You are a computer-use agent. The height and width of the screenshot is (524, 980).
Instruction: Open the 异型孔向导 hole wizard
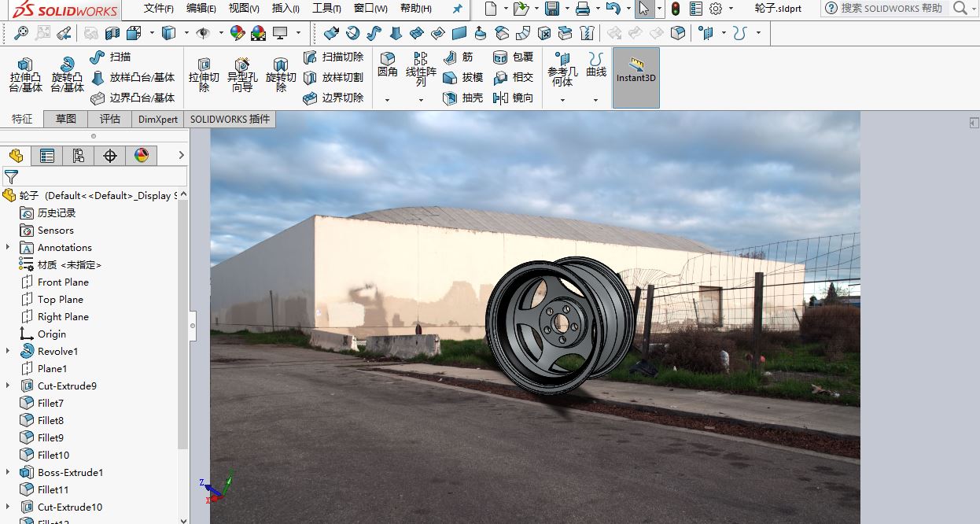coord(242,75)
